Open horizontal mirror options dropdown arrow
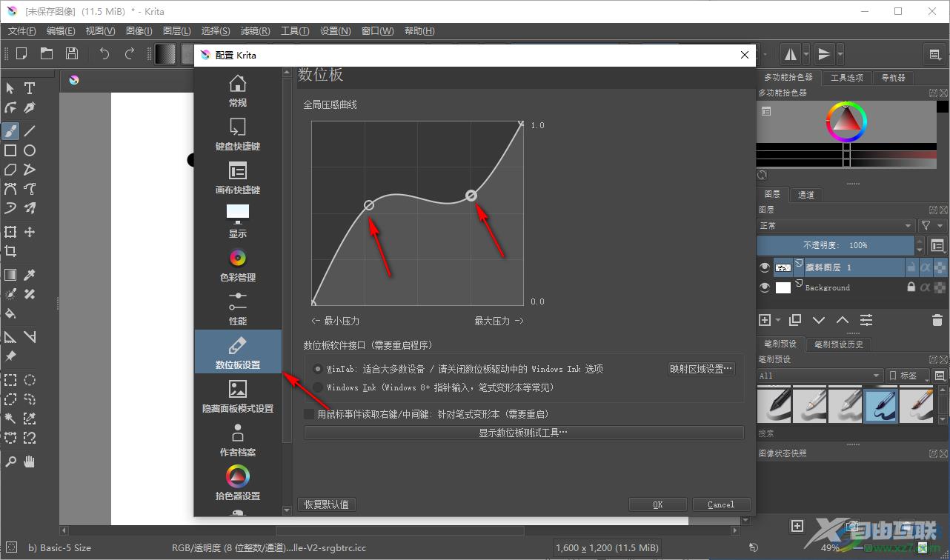This screenshot has width=950, height=560. (x=805, y=53)
